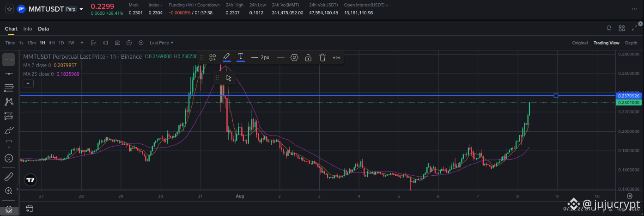Select the brush drawing tool

(x=9, y=130)
